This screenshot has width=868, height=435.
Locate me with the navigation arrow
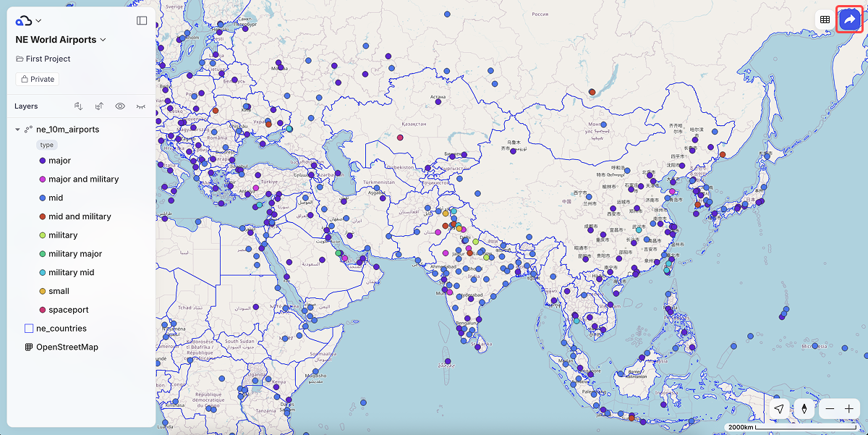pos(779,409)
